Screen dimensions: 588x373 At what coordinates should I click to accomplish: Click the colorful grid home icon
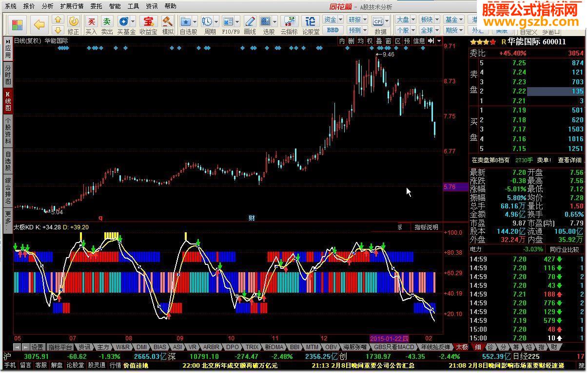click(x=18, y=25)
